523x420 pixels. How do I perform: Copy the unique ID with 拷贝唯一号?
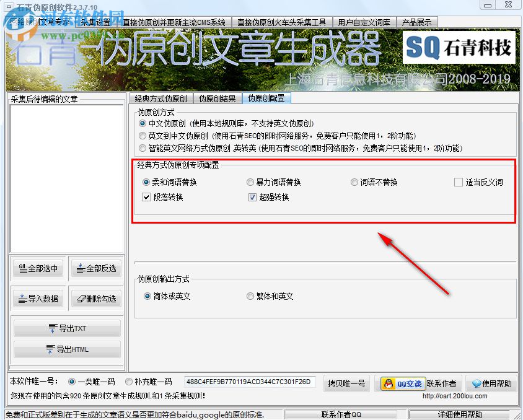(346, 383)
